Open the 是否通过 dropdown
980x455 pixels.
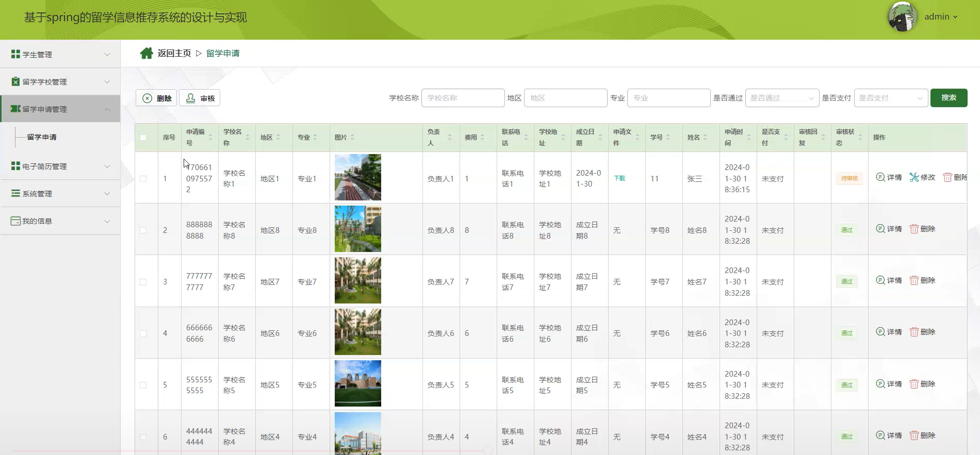pyautogui.click(x=782, y=98)
